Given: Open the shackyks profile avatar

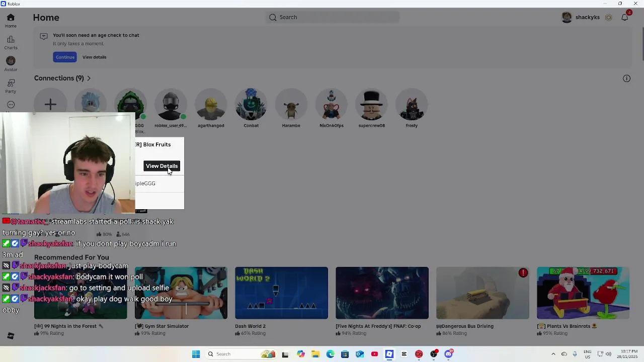Looking at the screenshot, I should (x=567, y=17).
